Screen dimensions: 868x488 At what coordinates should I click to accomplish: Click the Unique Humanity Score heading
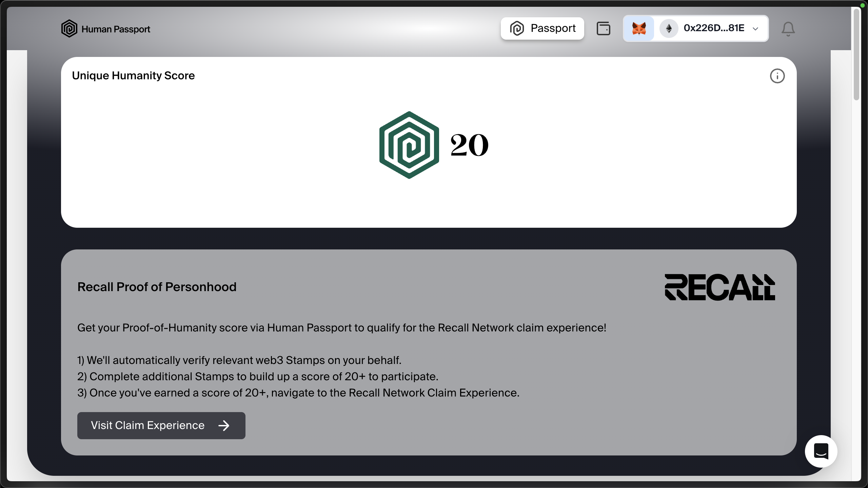point(133,76)
